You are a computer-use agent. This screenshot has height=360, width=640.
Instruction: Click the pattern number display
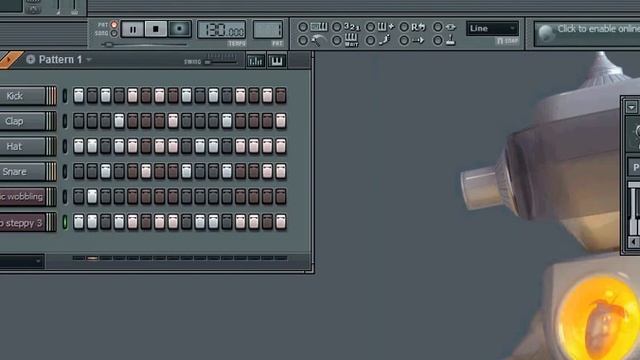[x=268, y=30]
